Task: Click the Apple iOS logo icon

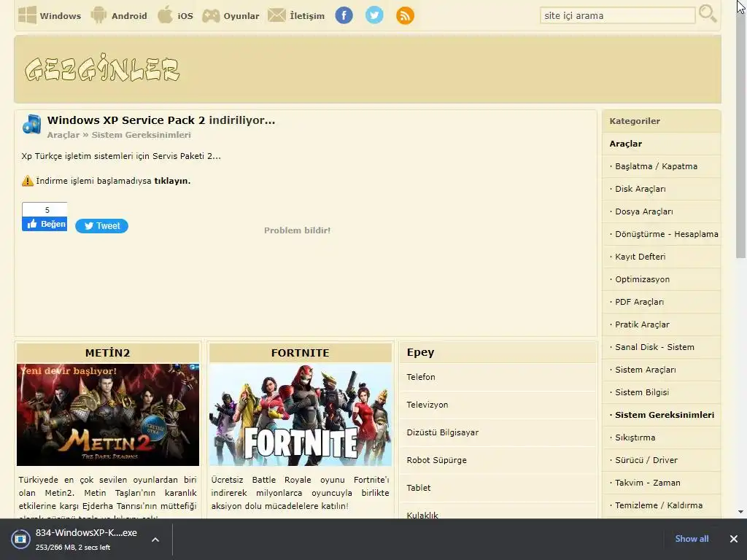Action: click(165, 15)
